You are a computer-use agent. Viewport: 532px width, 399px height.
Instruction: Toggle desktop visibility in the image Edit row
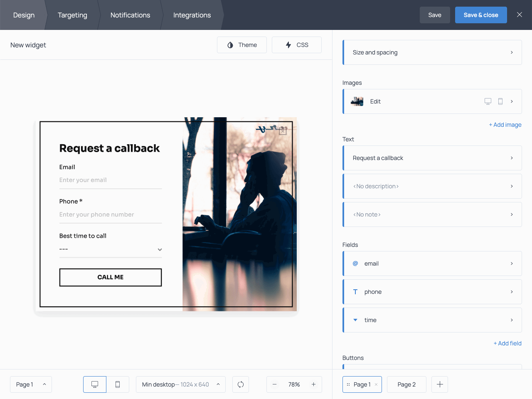(x=488, y=101)
